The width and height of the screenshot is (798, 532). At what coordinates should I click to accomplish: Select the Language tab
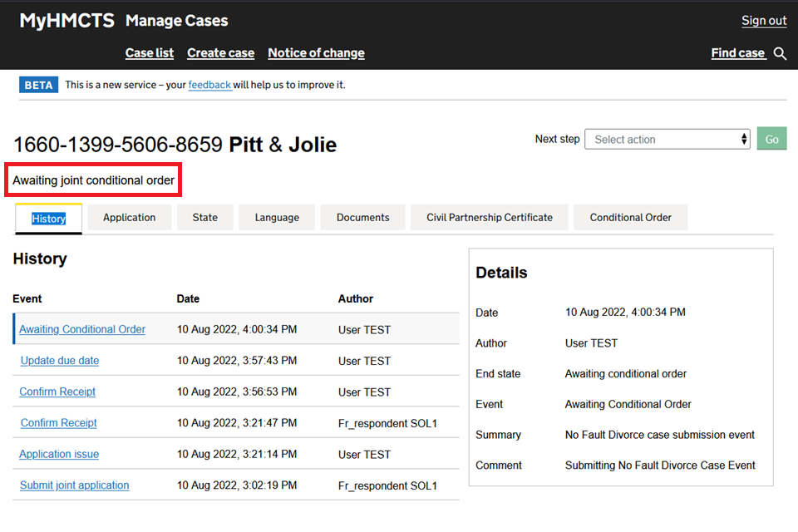click(x=277, y=218)
